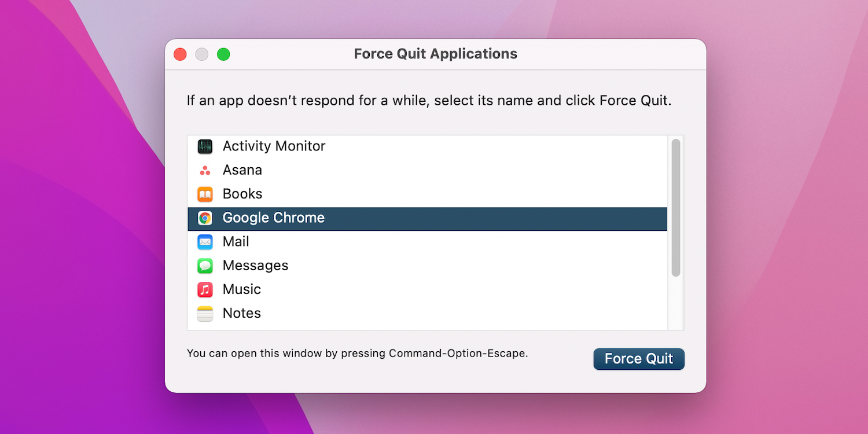
Task: Select Notes from the application list
Action: tap(241, 313)
